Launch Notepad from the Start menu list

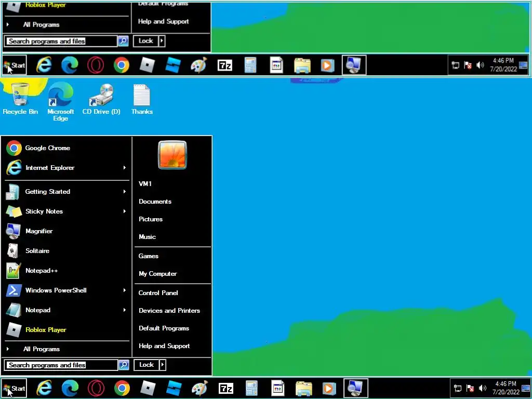(x=67, y=310)
